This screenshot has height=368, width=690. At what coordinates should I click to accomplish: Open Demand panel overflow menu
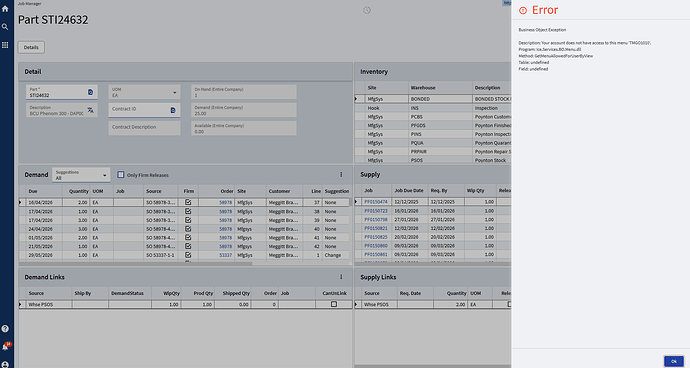[341, 175]
